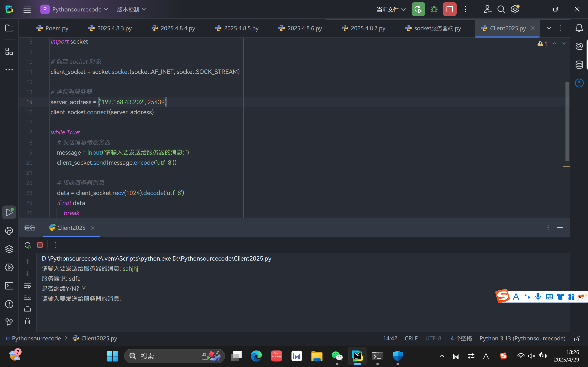Open the Python Console tool window
Screen dimensions: 588x367
9,231
